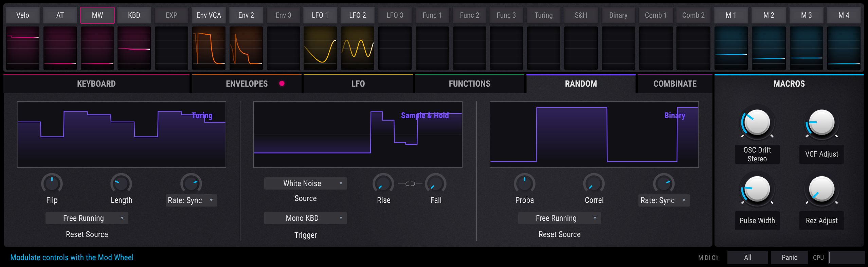Click the Binary Correl knob

click(594, 184)
